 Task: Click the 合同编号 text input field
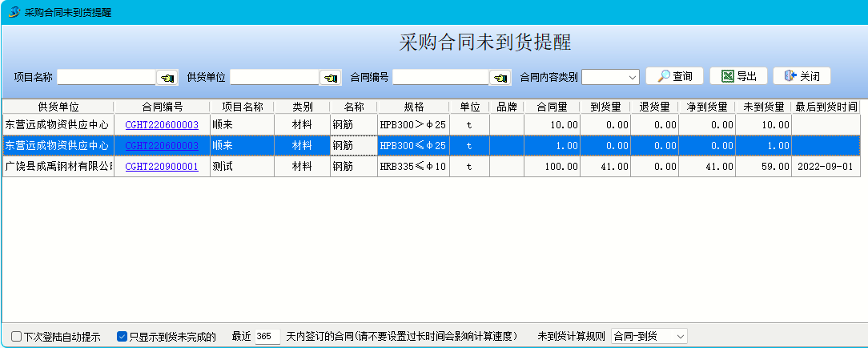440,78
